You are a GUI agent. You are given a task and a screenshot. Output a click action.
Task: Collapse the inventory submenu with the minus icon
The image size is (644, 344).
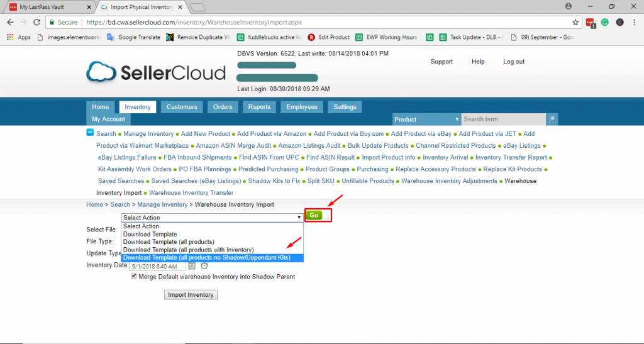tap(90, 132)
